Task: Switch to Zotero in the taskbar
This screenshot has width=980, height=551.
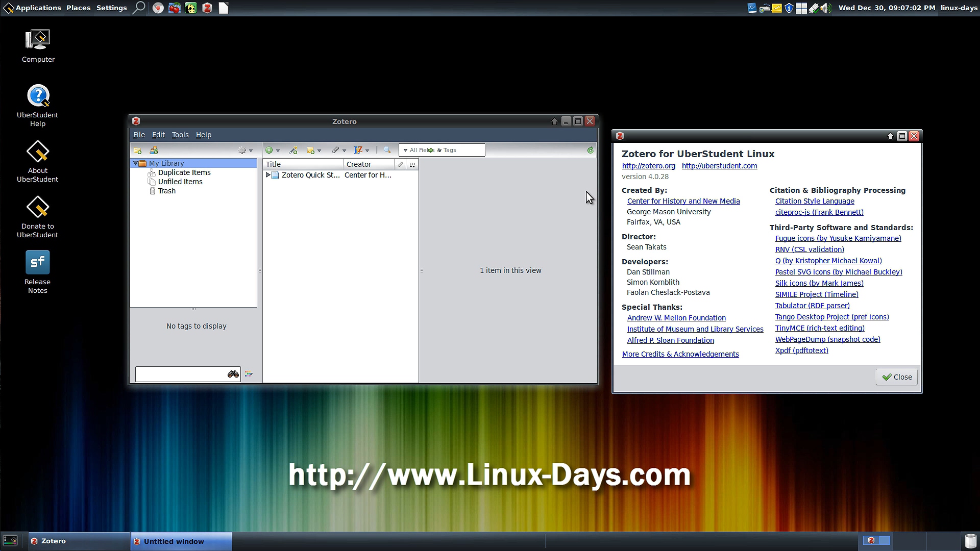Action: [x=79, y=541]
